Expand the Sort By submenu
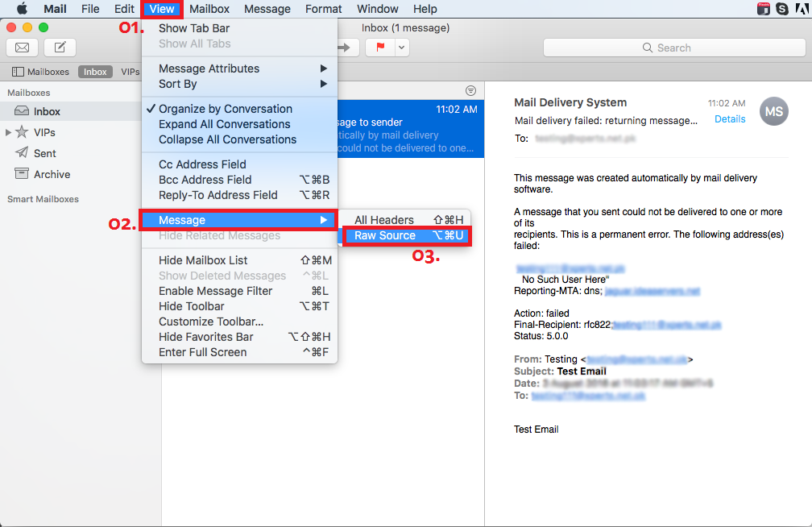 point(239,84)
